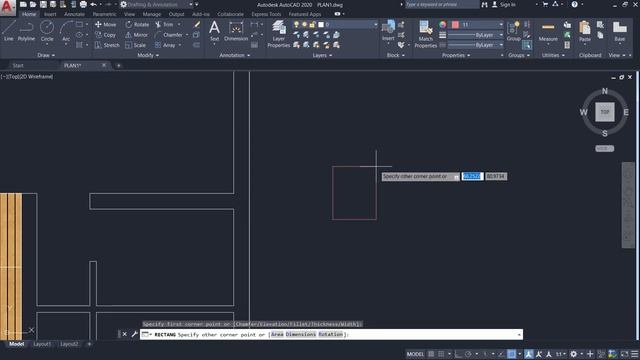The image size is (640, 360).
Task: Toggle polar tracking in status bar
Action: click(468, 354)
